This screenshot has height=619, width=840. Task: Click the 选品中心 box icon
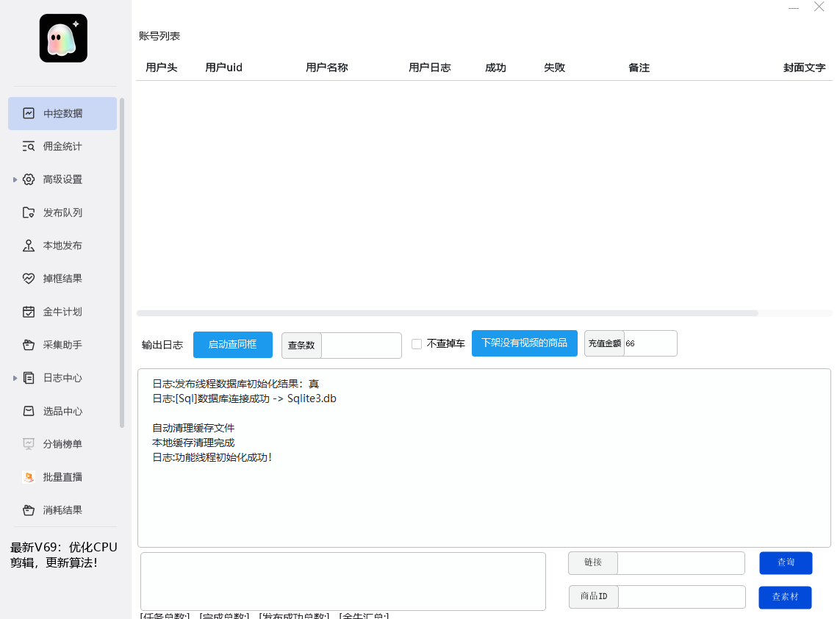click(29, 411)
